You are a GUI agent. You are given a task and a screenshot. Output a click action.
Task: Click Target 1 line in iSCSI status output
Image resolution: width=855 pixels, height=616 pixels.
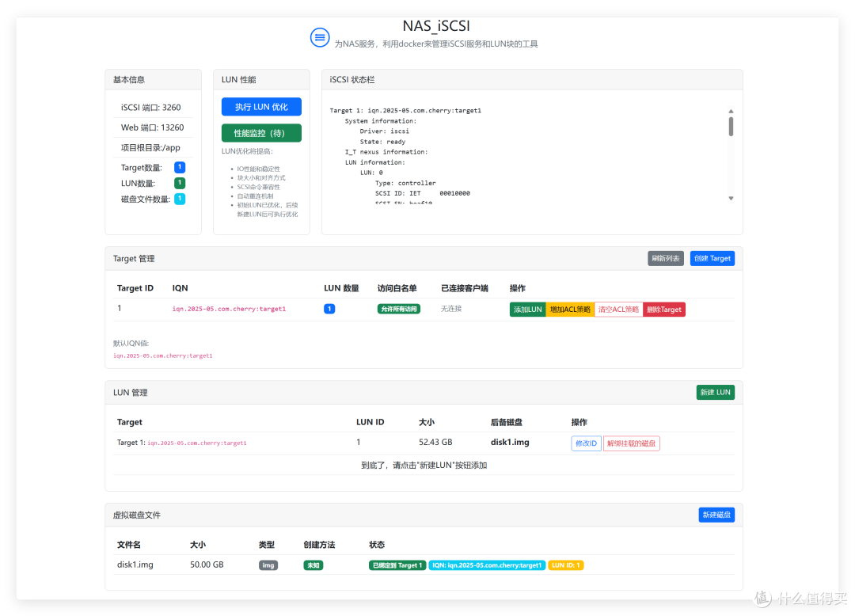point(405,111)
